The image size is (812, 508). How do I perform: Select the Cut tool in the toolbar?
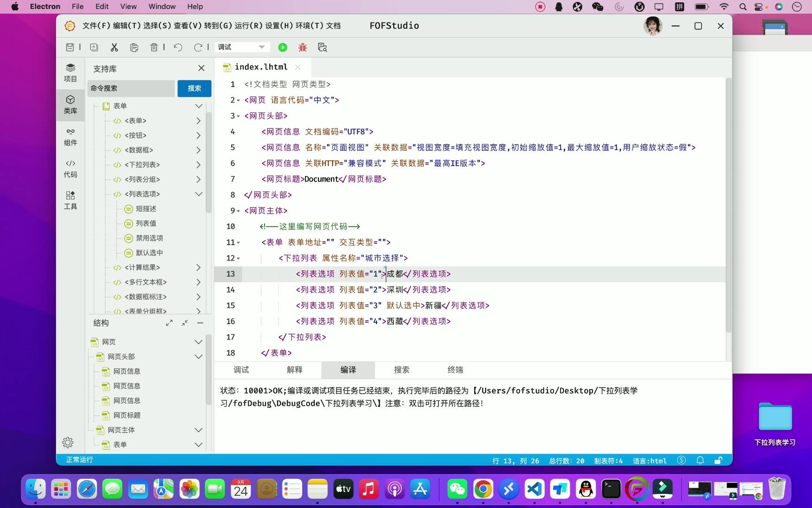(x=114, y=47)
